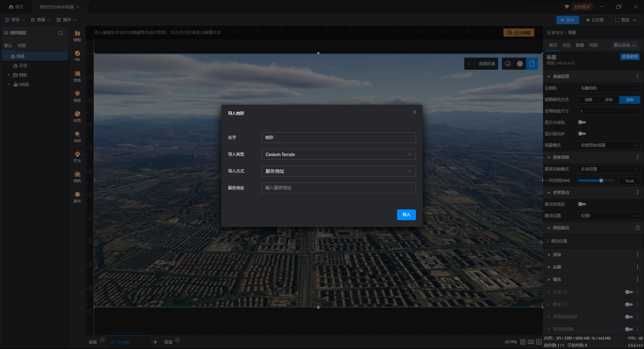
Task: Open the 模型 (Model) component icon
Action: [x=77, y=35]
